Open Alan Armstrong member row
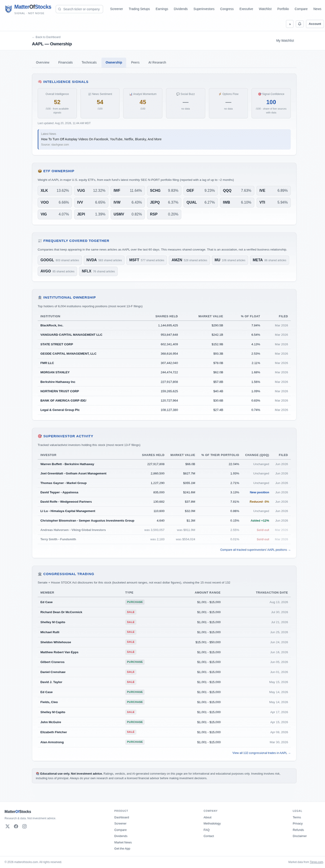 tap(164, 742)
